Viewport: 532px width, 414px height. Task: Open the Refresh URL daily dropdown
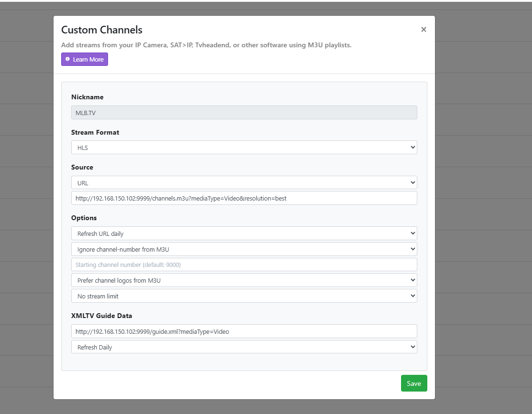(244, 234)
